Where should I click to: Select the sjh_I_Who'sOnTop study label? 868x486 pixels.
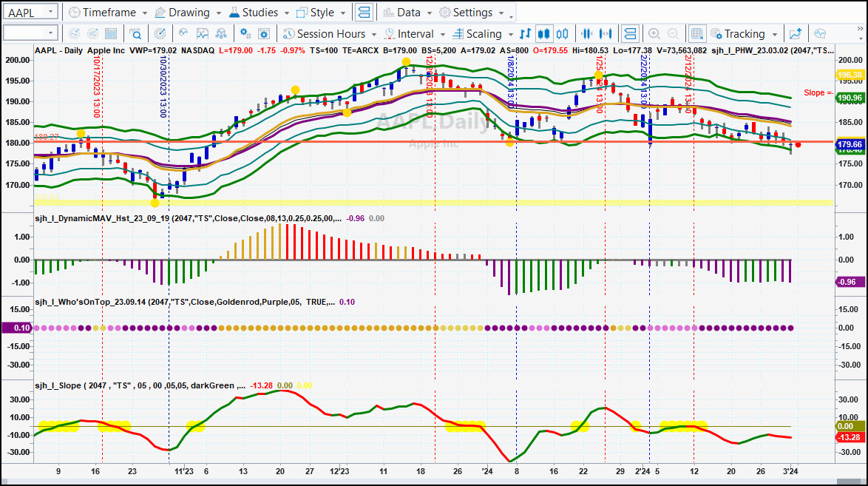coord(185,302)
